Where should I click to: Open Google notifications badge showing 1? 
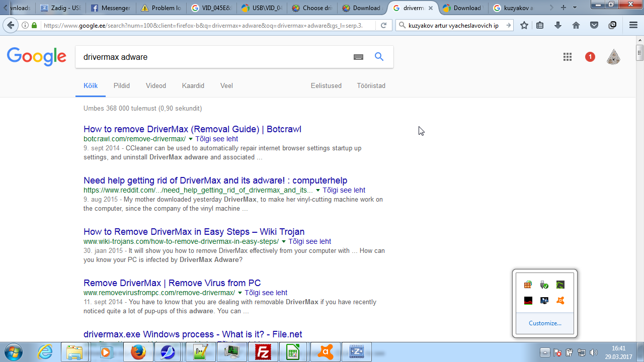(x=590, y=57)
